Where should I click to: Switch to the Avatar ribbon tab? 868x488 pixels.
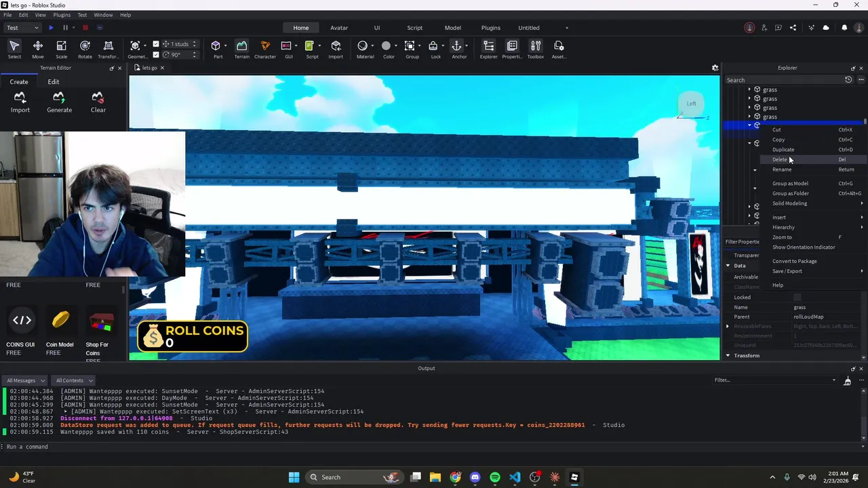click(339, 28)
